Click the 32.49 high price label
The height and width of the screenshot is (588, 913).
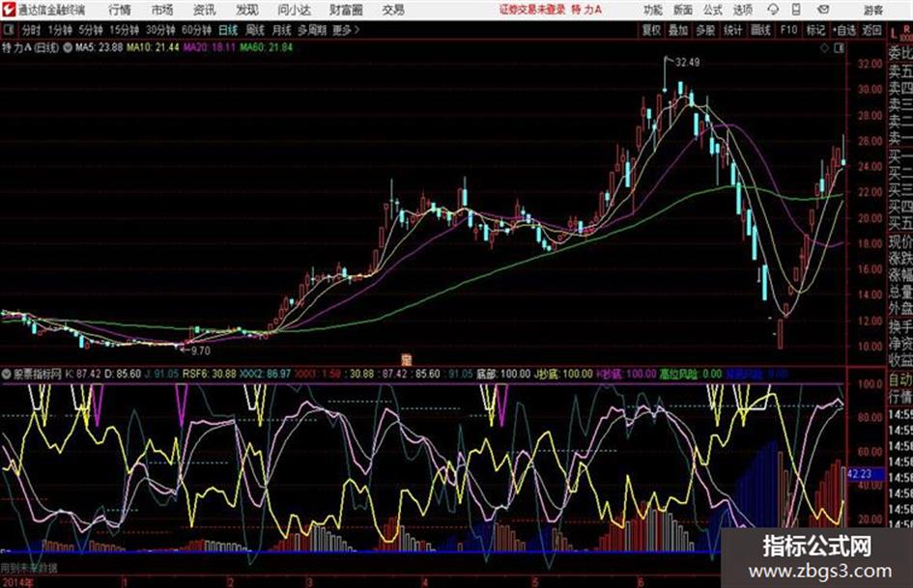688,63
